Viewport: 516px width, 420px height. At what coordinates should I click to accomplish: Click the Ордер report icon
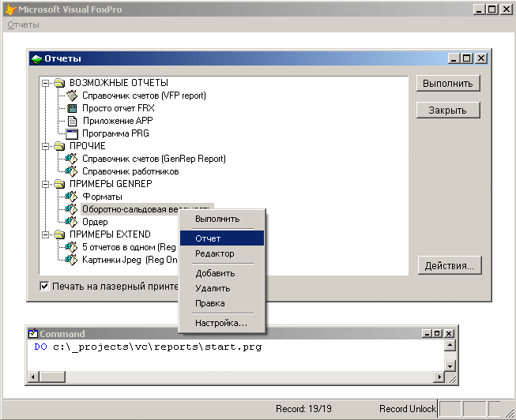tap(71, 222)
